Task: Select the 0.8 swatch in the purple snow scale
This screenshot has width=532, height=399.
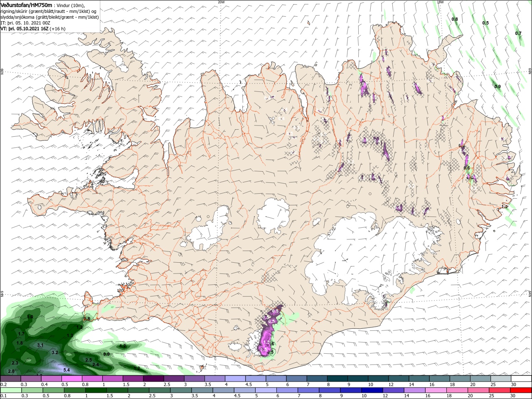Action: [x=92, y=379]
